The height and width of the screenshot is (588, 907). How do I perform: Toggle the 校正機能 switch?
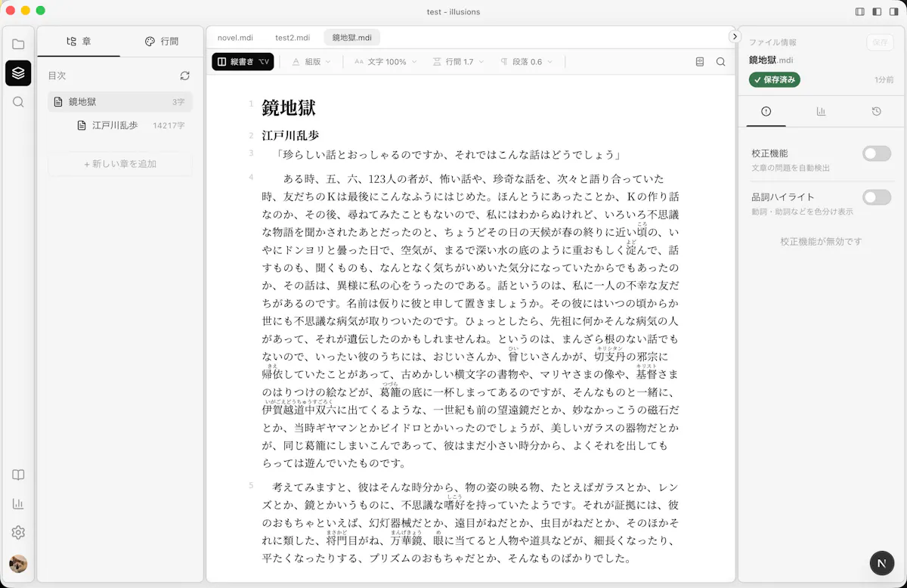pyautogui.click(x=877, y=153)
